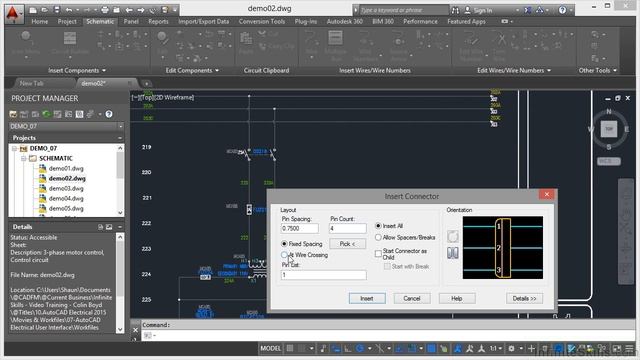Viewport: 640px width, 360px height.
Task: Select demo03.dwg in project tree
Action: coord(66,188)
